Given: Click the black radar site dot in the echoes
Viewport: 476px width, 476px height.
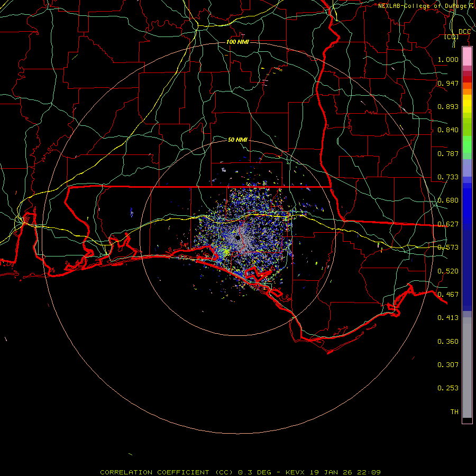Looking at the screenshot, I should [237, 237].
